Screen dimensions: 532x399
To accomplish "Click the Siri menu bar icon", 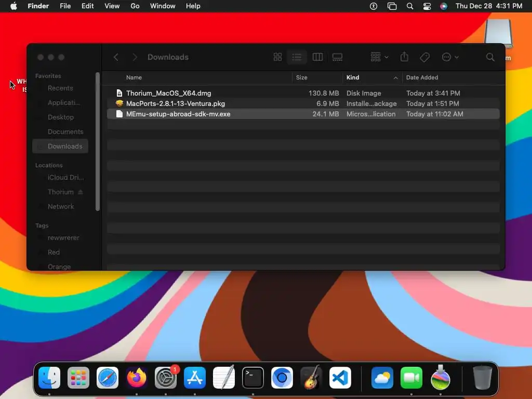I will coord(444,6).
